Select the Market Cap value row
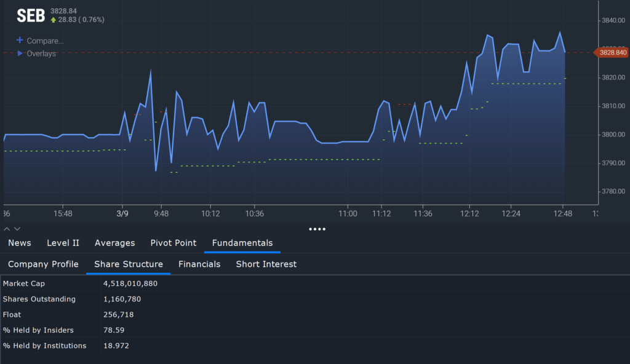 click(130, 283)
